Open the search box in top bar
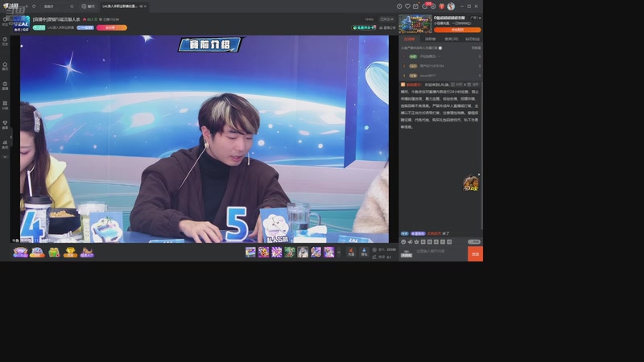The width and height of the screenshot is (644, 362). pos(57,6)
